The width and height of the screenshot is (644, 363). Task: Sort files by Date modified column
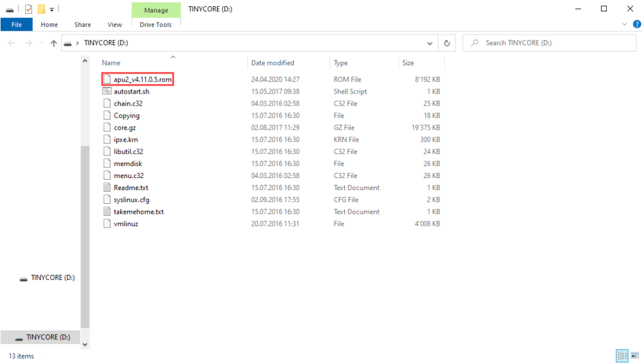(272, 63)
